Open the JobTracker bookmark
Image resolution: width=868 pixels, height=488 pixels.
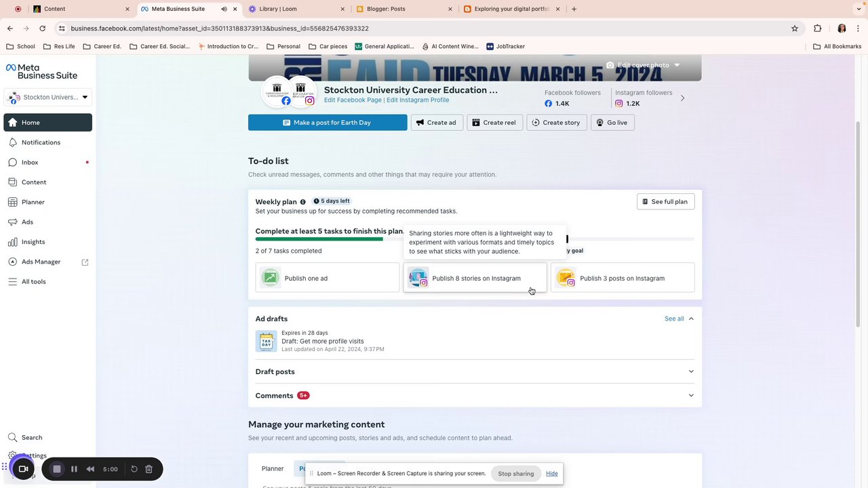coord(506,47)
